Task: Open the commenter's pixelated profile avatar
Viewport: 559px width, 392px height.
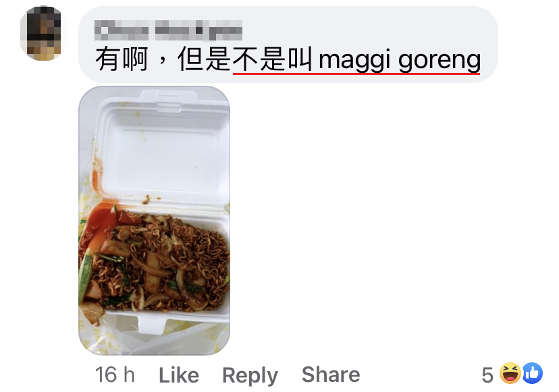Action: (x=43, y=33)
